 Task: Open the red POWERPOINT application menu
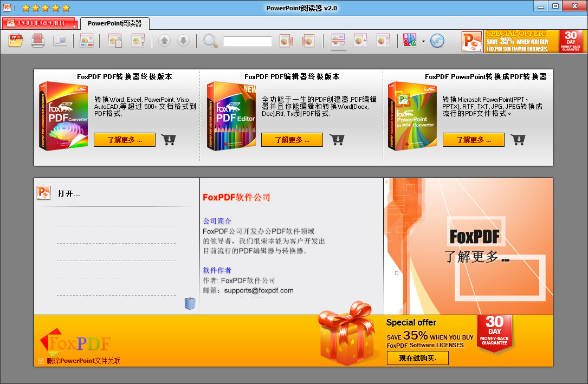[x=40, y=23]
